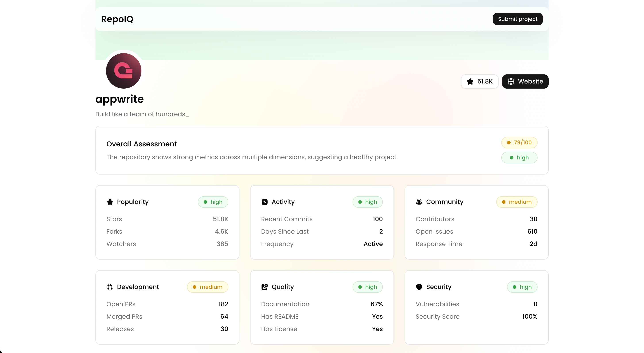Click the Development card heading
Screen dimensions: 644x353
tap(138, 287)
